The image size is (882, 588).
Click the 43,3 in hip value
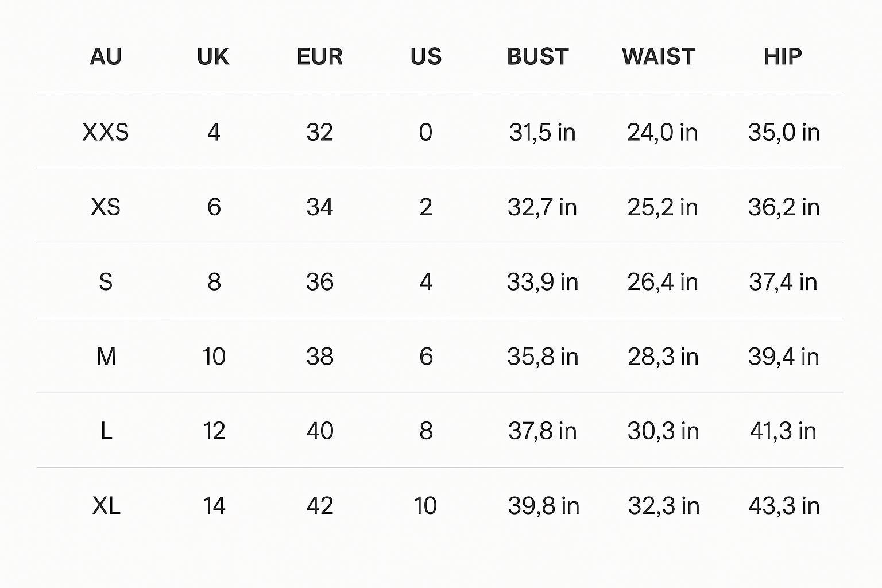(784, 506)
